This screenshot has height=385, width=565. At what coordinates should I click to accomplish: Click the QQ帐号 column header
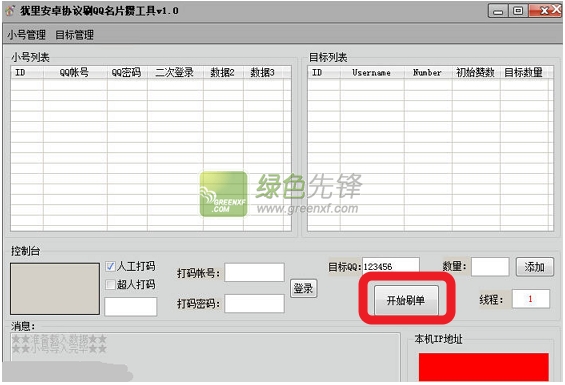[x=75, y=72]
